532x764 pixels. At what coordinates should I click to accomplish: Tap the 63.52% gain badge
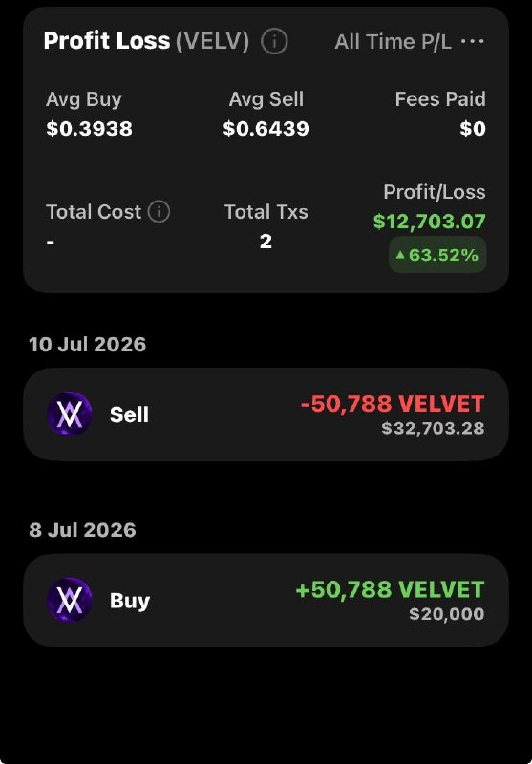coord(437,254)
